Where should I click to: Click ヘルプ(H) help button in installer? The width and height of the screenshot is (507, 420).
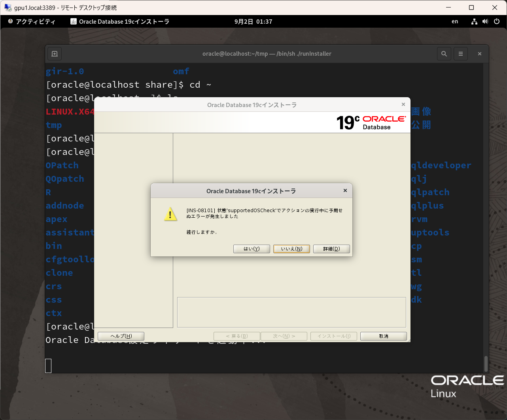click(x=121, y=336)
